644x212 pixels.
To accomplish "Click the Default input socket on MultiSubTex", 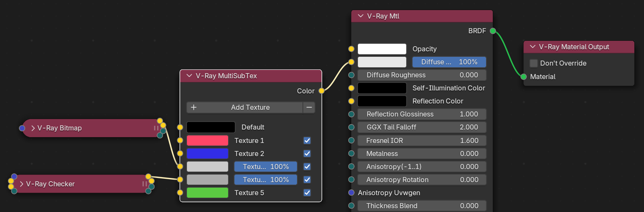I will point(180,127).
